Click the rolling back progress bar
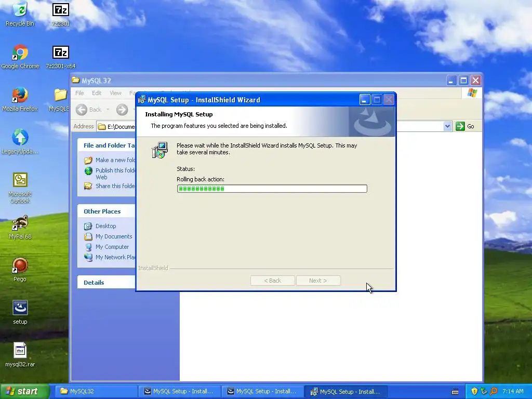This screenshot has height=399, width=532. tap(272, 189)
